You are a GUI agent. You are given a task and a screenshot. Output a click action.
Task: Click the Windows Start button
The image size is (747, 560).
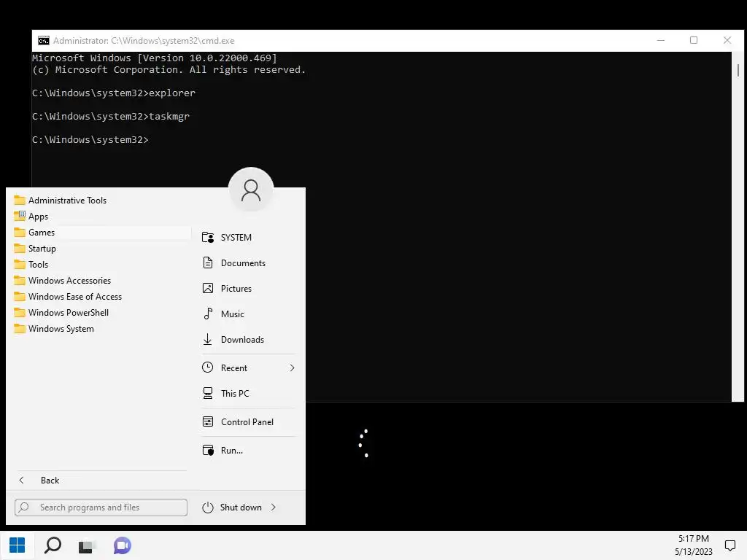[x=18, y=545]
